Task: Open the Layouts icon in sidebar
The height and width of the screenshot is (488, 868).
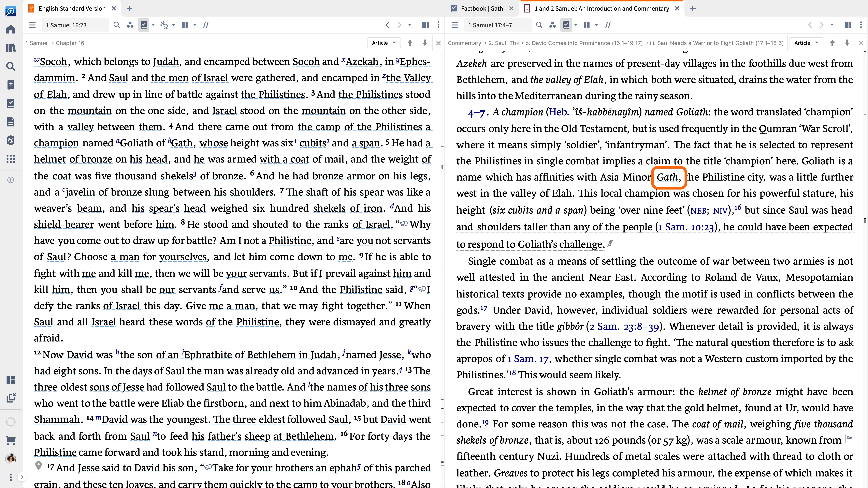Action: (11, 380)
